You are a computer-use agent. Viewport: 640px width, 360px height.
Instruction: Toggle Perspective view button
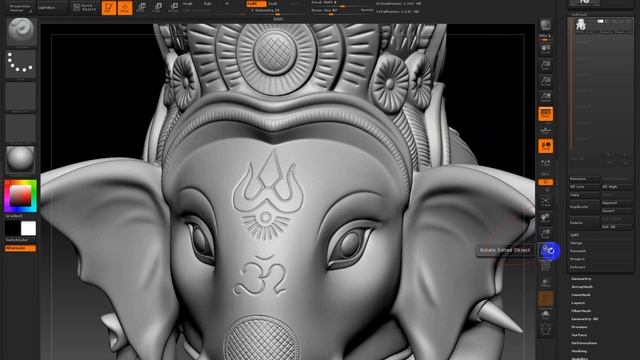pos(545,114)
